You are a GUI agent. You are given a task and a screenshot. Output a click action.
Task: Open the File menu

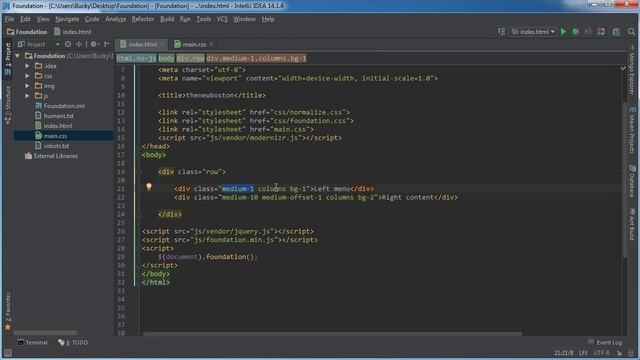[9, 19]
